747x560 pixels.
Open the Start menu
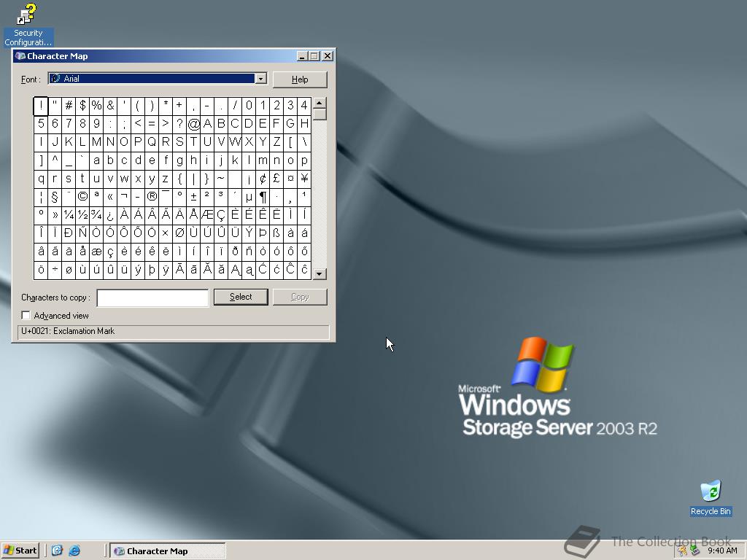[x=20, y=551]
